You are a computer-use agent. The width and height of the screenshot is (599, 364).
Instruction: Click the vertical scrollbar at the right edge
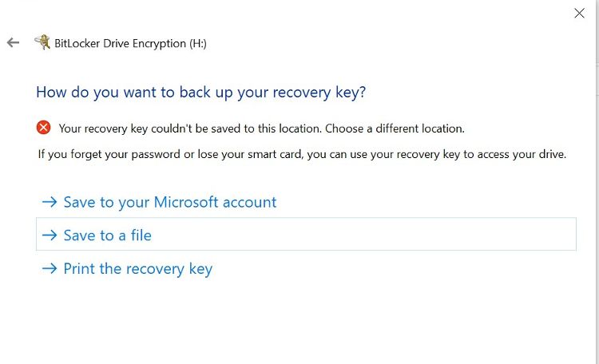pos(596,160)
